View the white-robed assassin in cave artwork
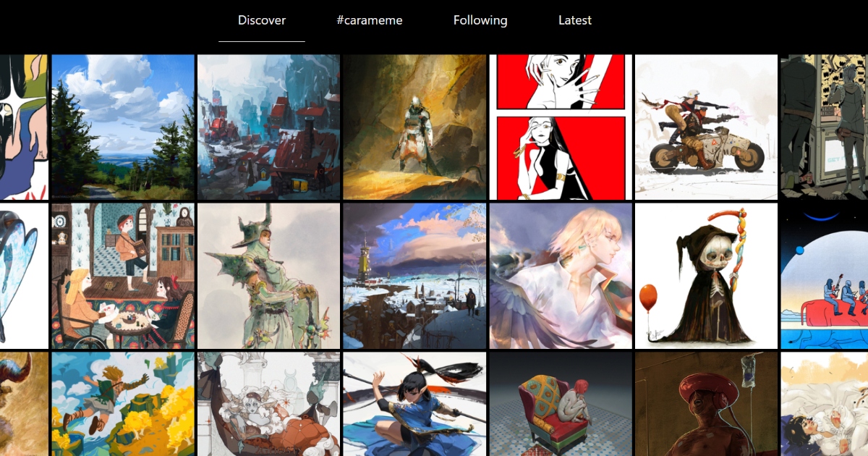 (414, 127)
